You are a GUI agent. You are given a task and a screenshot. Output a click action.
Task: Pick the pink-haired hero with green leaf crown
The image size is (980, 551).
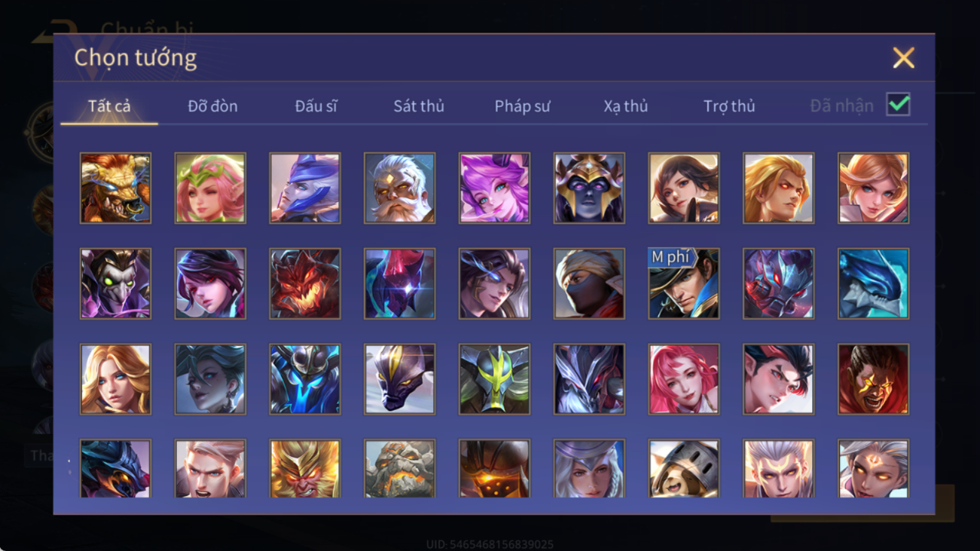(210, 188)
